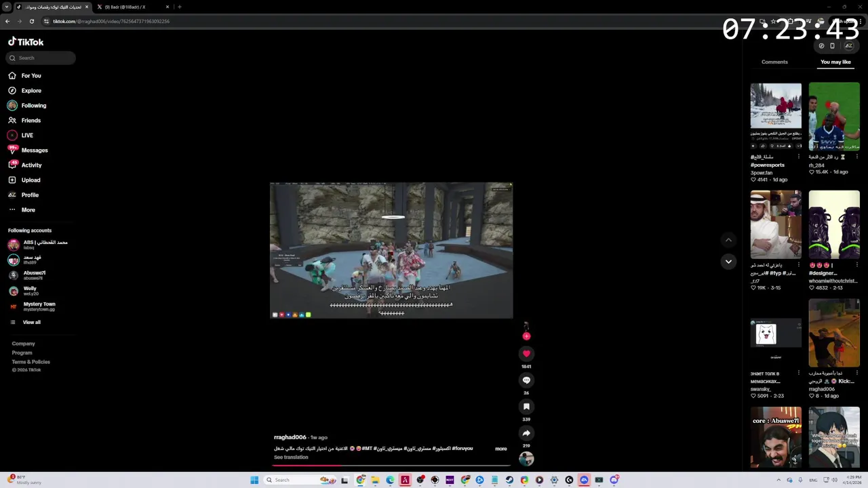Select the TikTok browser tab

(x=53, y=7)
